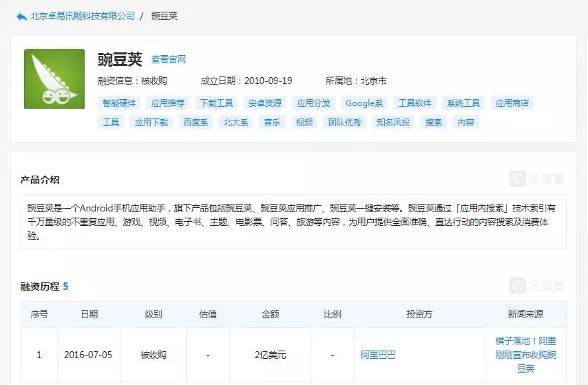Select the 内容 tag
Image resolution: width=588 pixels, height=385 pixels.
(465, 123)
